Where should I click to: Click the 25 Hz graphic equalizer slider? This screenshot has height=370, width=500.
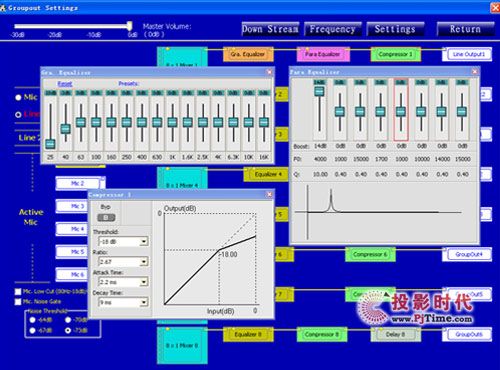50,144
